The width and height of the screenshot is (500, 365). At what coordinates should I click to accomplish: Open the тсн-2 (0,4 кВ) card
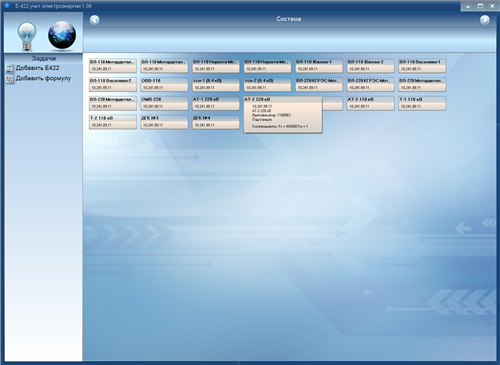point(267,84)
